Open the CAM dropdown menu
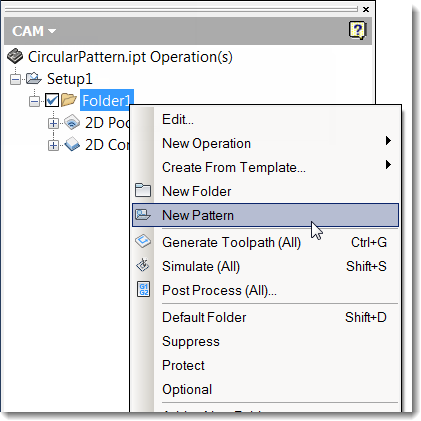Viewport: 421px width, 421px height. tap(33, 31)
